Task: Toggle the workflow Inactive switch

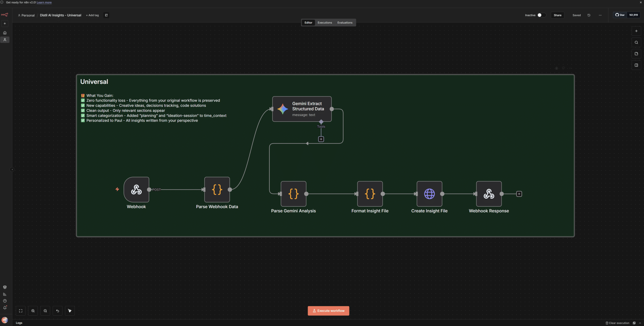Action: click(542, 15)
